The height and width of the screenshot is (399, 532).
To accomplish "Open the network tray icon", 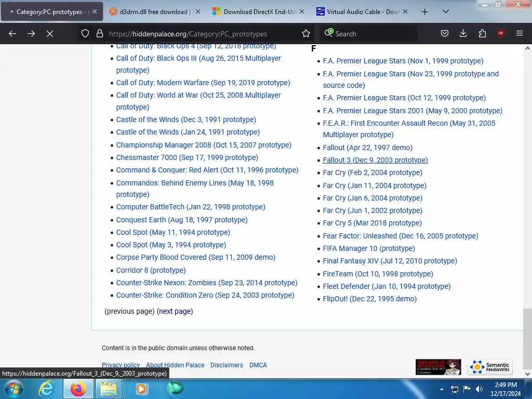I will click(455, 389).
